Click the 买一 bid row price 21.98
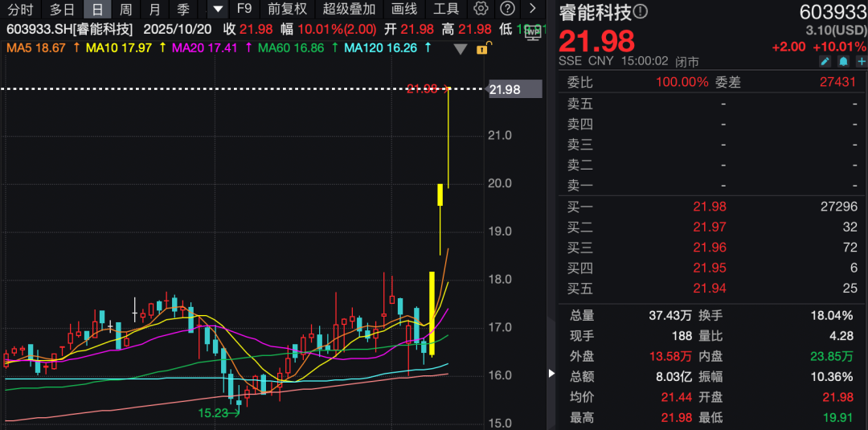This screenshot has width=868, height=430. 710,207
